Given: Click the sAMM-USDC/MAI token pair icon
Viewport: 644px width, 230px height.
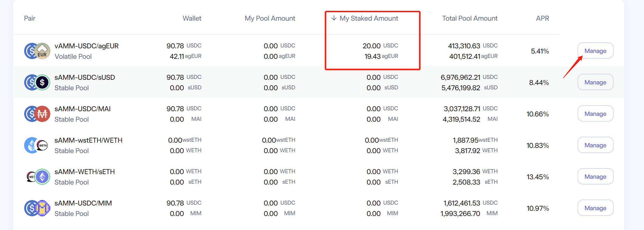Looking at the screenshot, I should (37, 114).
